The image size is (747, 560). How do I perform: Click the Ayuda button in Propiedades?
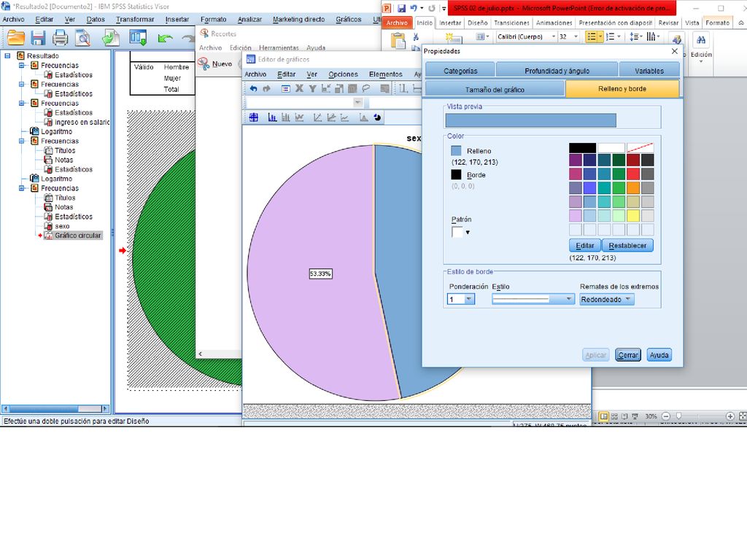659,355
